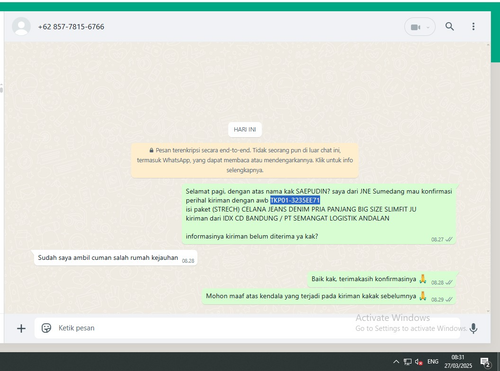This screenshot has width=500, height=371.
Task: Show hidden system tray icons
Action: tap(396, 362)
